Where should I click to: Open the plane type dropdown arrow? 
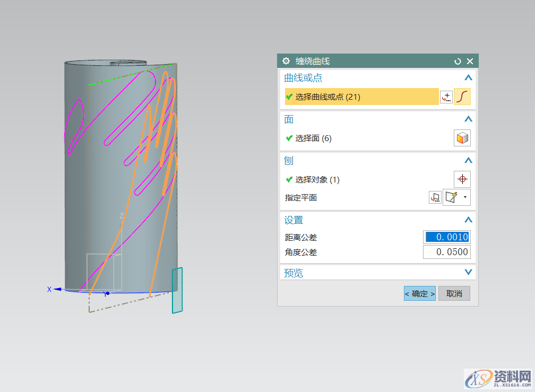click(x=465, y=197)
